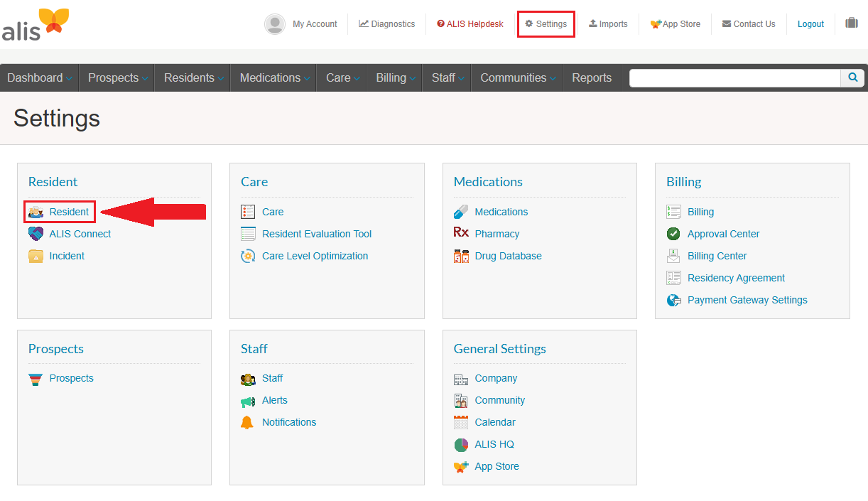Click the green checkmark Approval Center icon
868x501 pixels.
coord(673,234)
